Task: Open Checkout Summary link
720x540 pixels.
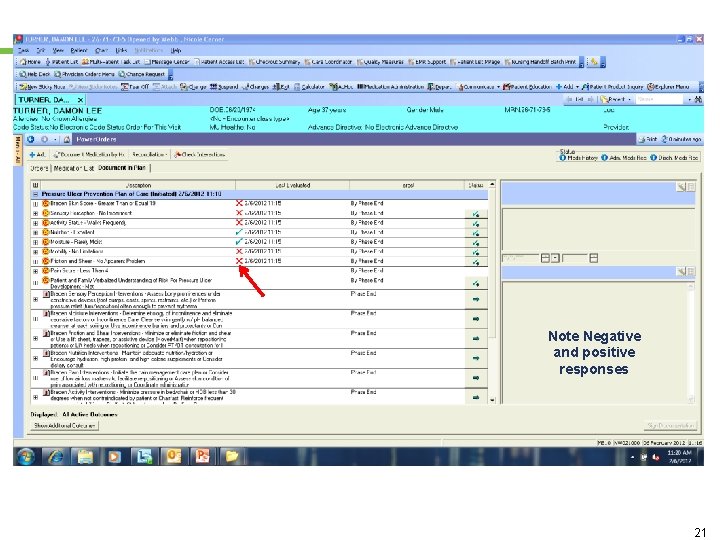Action: (274, 62)
